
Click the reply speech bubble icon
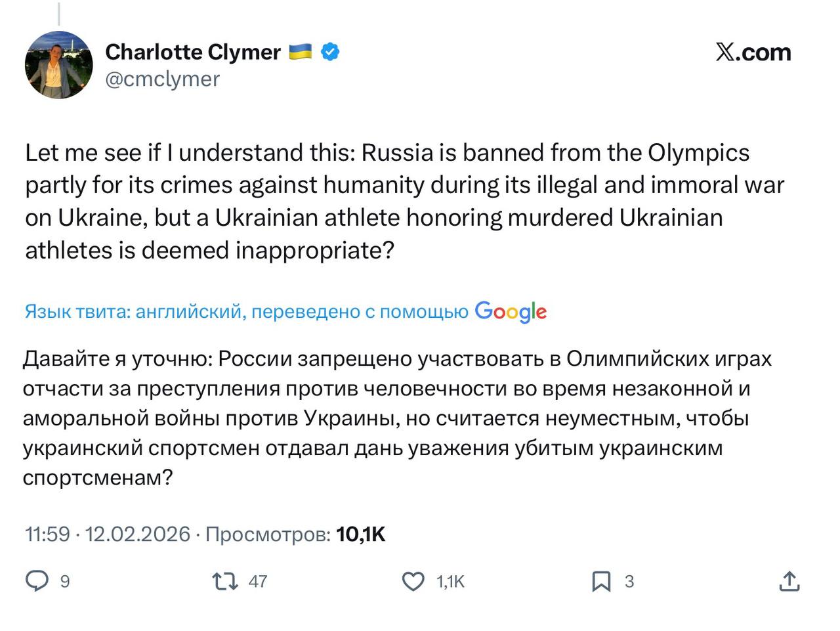point(37,581)
